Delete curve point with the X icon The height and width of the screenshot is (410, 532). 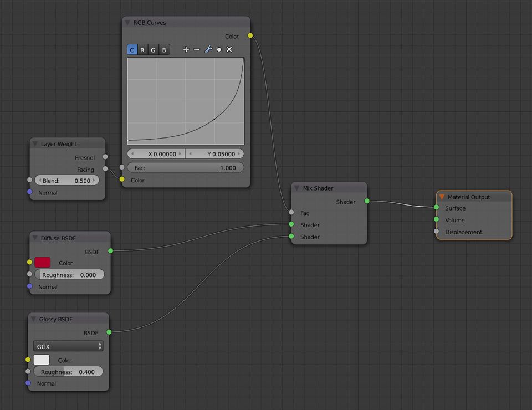(229, 49)
